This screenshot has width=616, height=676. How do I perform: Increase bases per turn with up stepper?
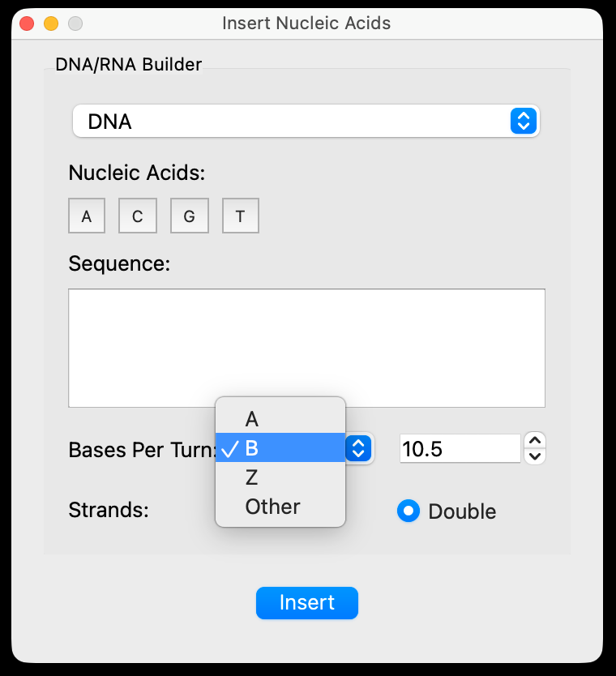click(535, 440)
